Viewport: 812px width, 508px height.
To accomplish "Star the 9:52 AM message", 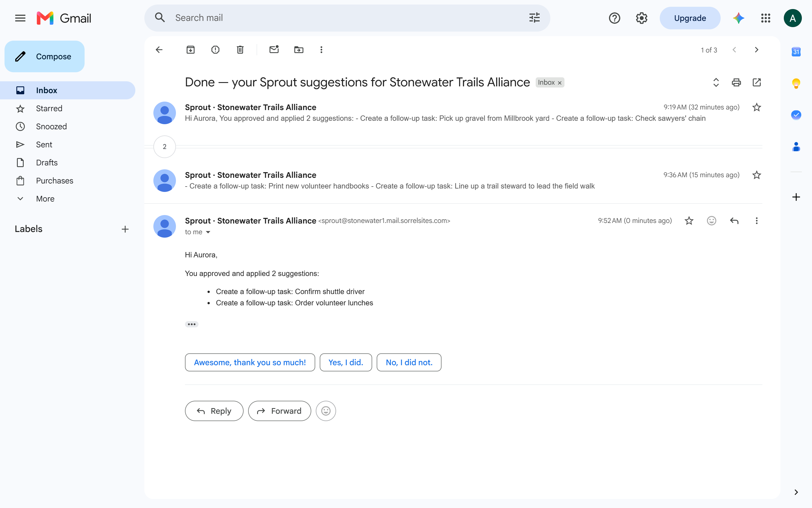I will 689,221.
